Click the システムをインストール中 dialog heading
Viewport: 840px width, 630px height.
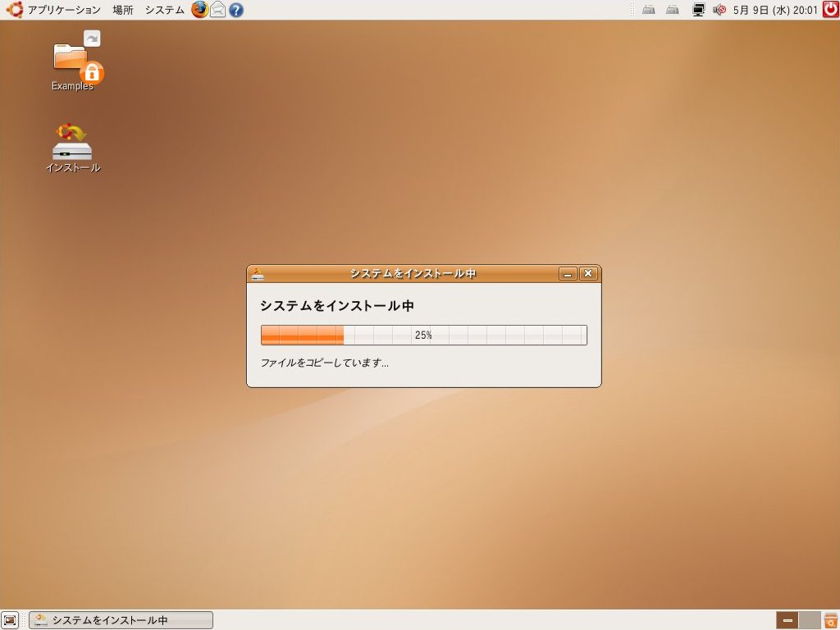(x=337, y=306)
